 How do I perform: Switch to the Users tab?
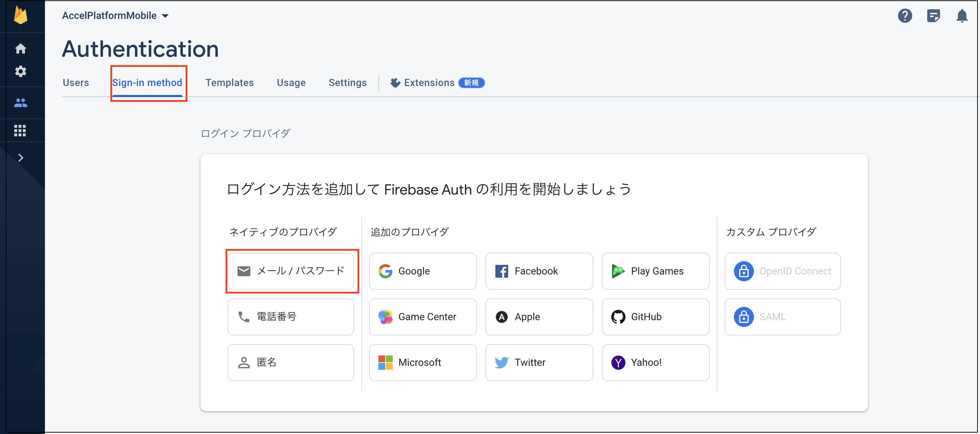tap(76, 82)
